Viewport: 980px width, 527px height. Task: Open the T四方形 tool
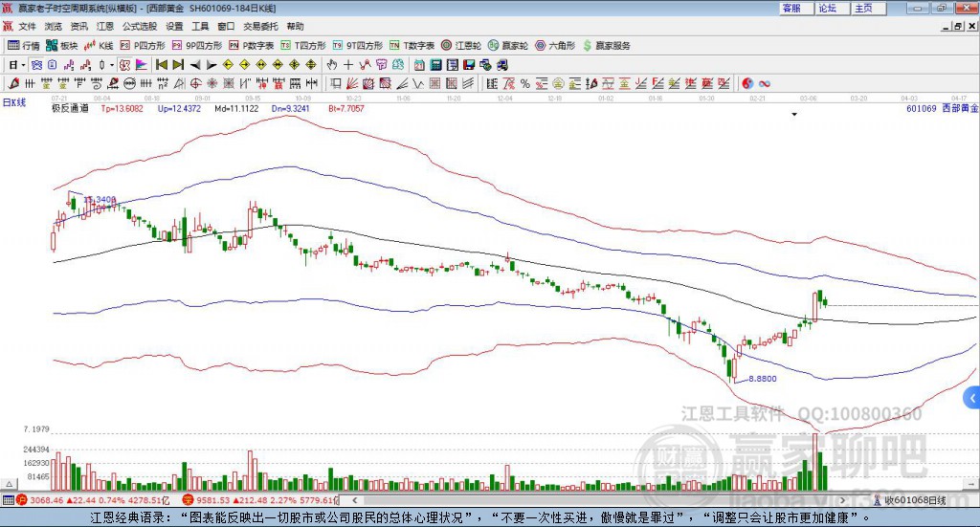point(303,46)
